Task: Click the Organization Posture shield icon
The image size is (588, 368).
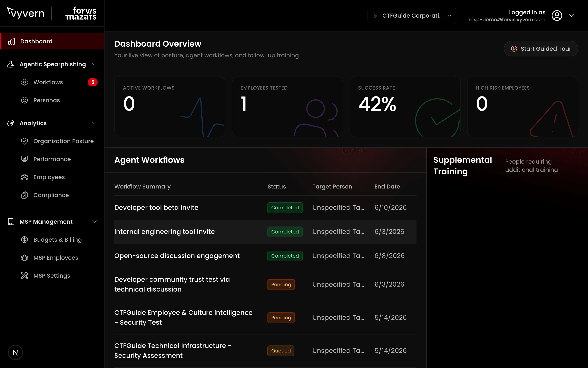Action: click(x=24, y=141)
